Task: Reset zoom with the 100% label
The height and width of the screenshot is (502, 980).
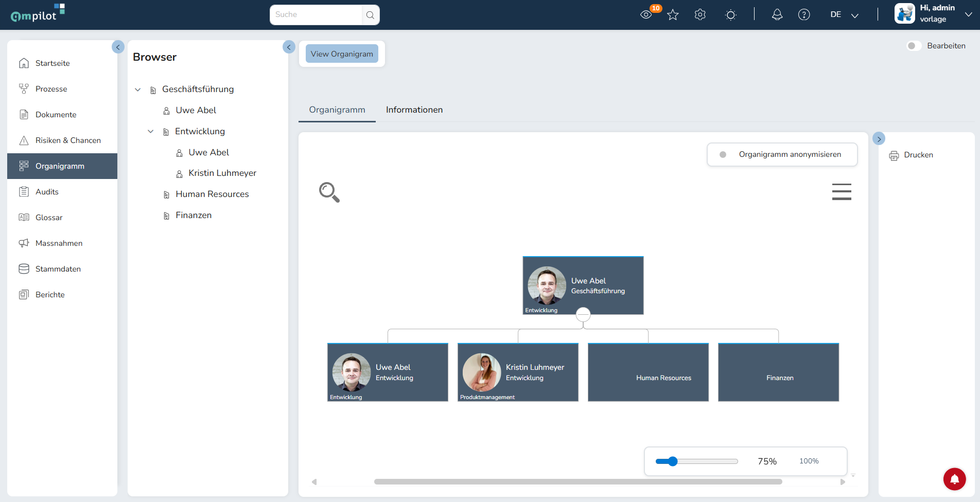Action: (809, 461)
